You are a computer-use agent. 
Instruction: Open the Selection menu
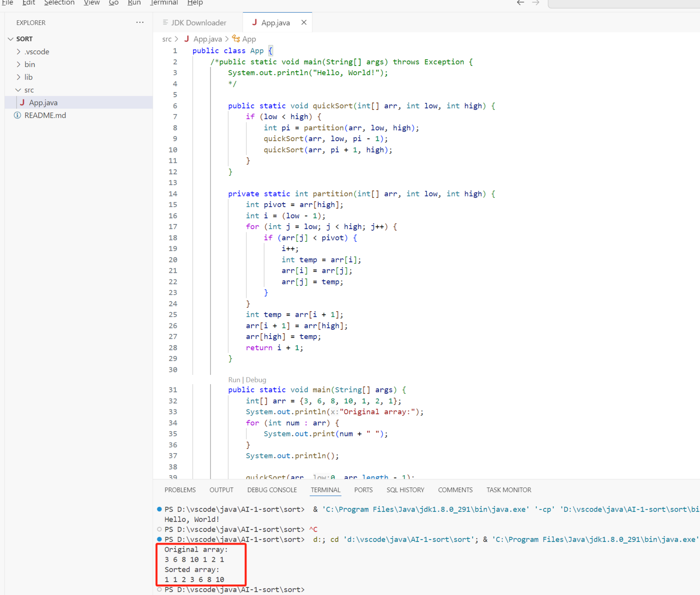(x=59, y=3)
